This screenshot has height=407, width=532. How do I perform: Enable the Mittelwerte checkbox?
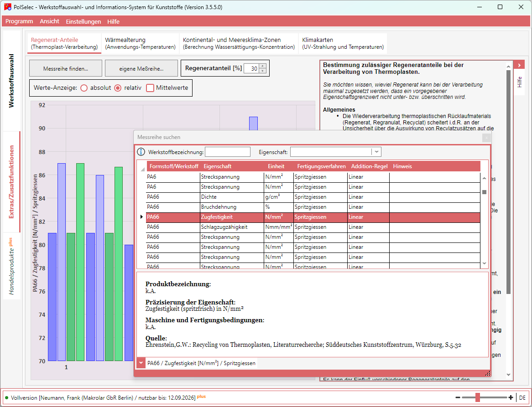tap(150, 88)
